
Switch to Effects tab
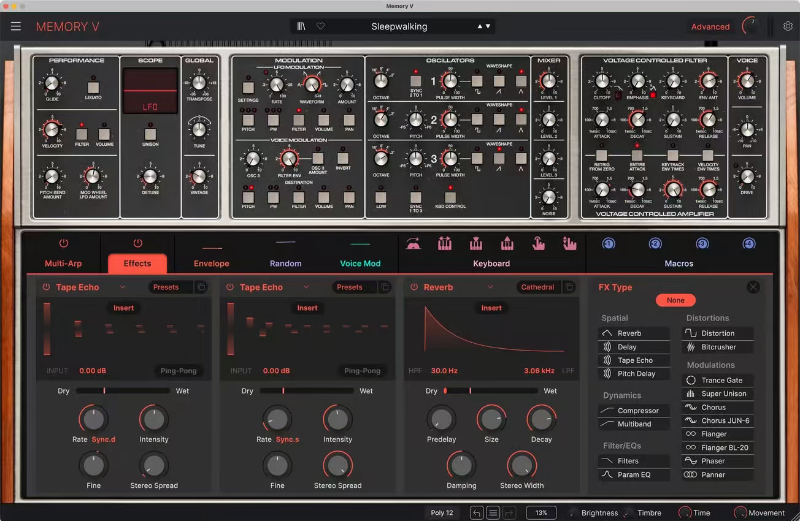pos(137,263)
